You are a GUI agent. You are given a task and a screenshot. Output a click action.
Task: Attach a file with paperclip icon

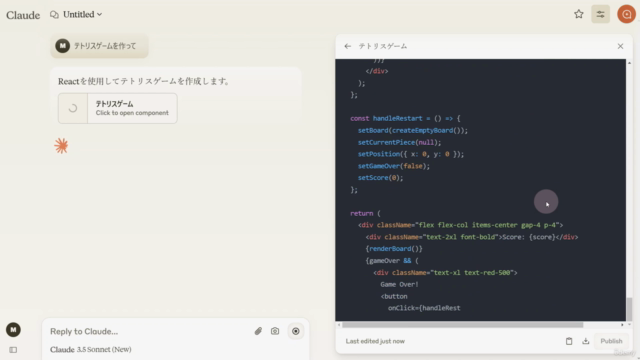(x=258, y=331)
